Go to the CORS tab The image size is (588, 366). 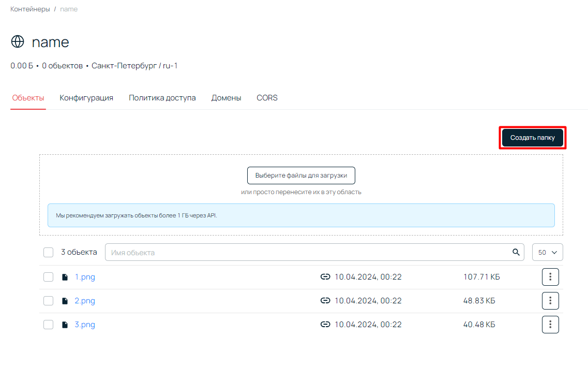[x=267, y=98]
